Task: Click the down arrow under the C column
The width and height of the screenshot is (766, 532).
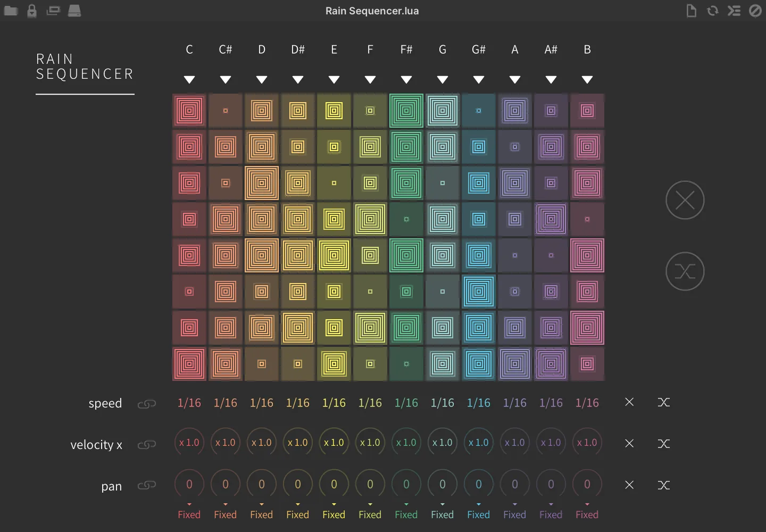Action: (189, 80)
